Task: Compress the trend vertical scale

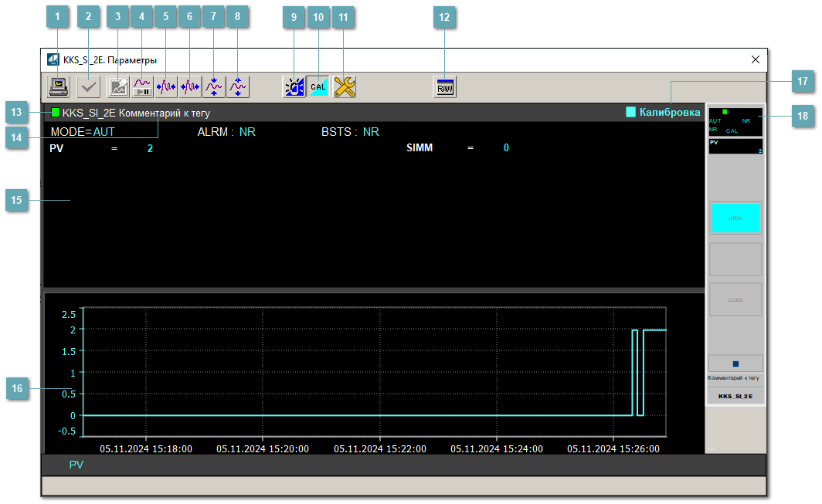Action: pyautogui.click(x=214, y=87)
